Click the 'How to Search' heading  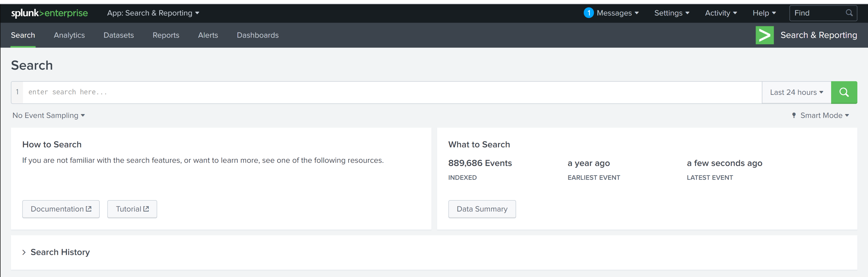click(x=52, y=144)
